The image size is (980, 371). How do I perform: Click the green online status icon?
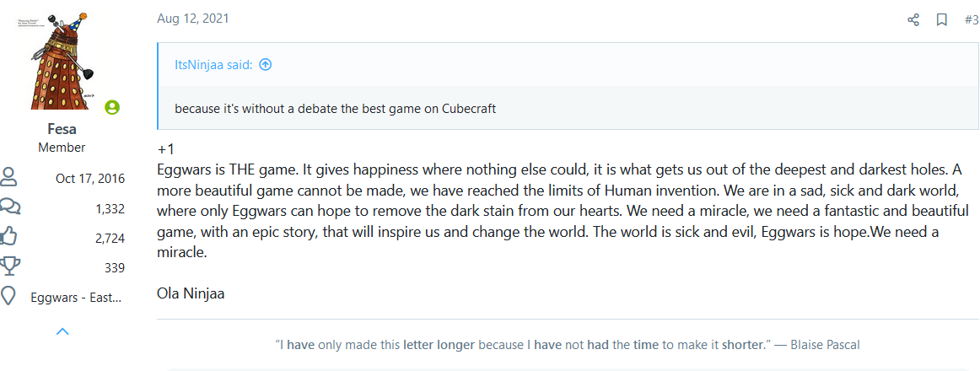tap(112, 107)
